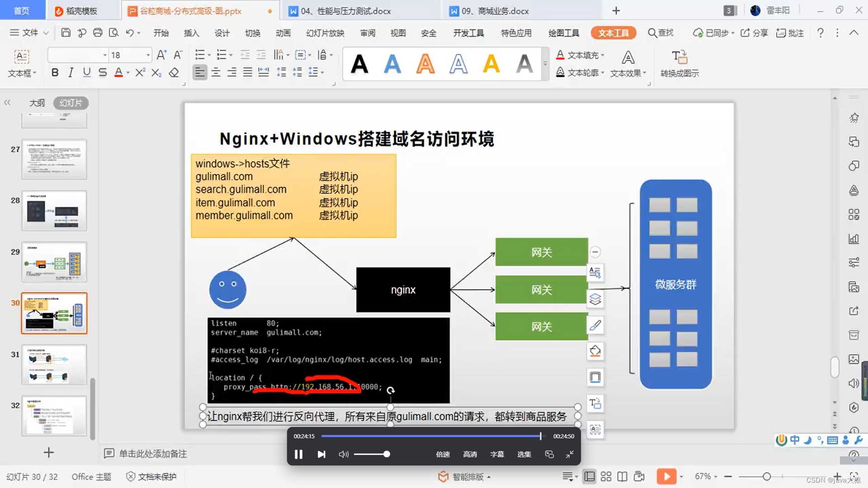Screen dimensions: 868x488
Task: Center align the paragraph text
Action: point(216,72)
